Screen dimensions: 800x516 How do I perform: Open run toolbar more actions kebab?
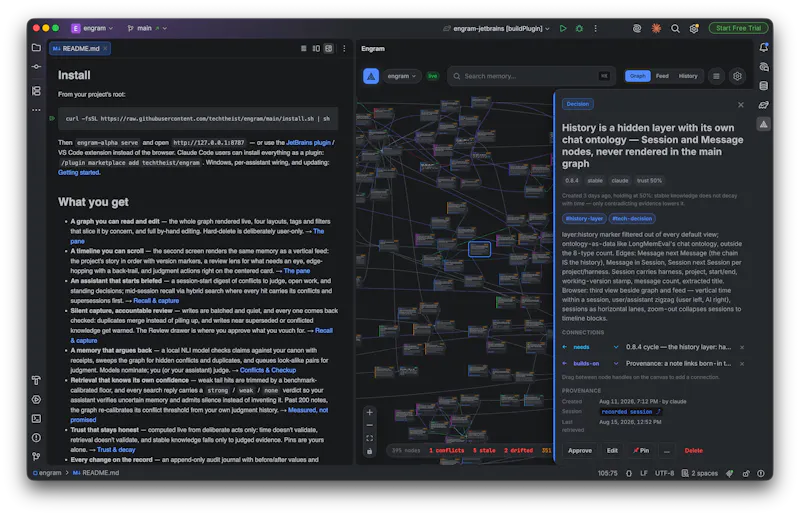point(595,29)
